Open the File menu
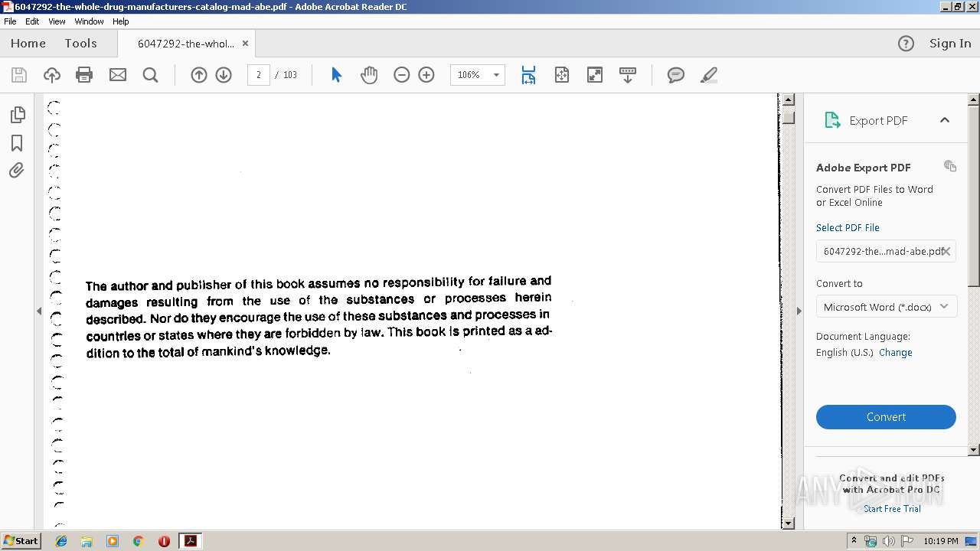Screen dimensions: 980x551 click(x=10, y=21)
